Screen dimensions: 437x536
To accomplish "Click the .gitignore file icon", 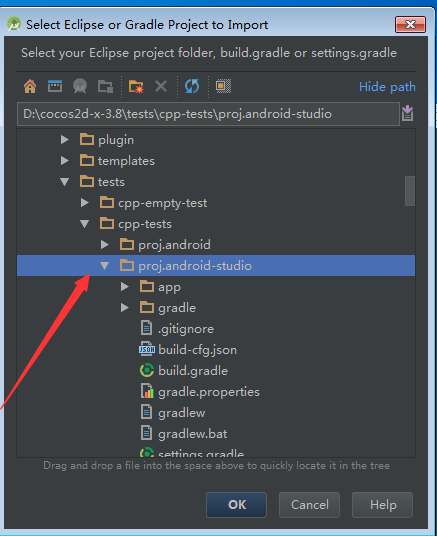I will click(146, 329).
